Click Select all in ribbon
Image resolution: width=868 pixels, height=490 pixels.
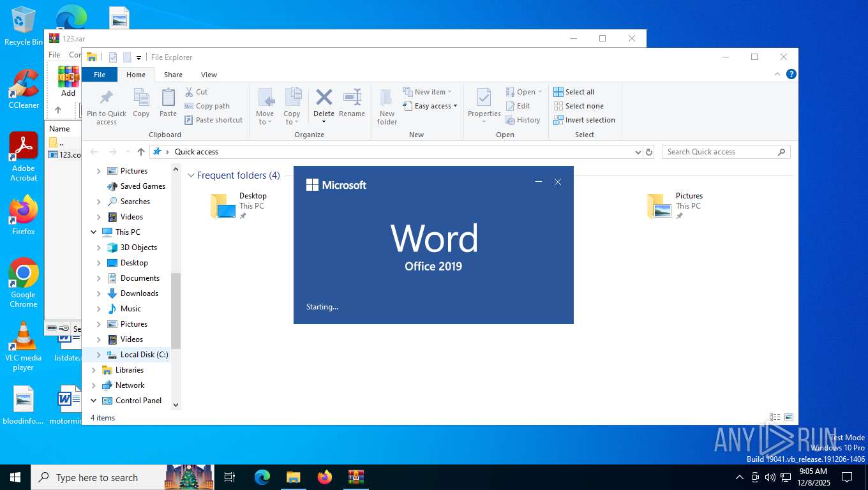coord(574,92)
